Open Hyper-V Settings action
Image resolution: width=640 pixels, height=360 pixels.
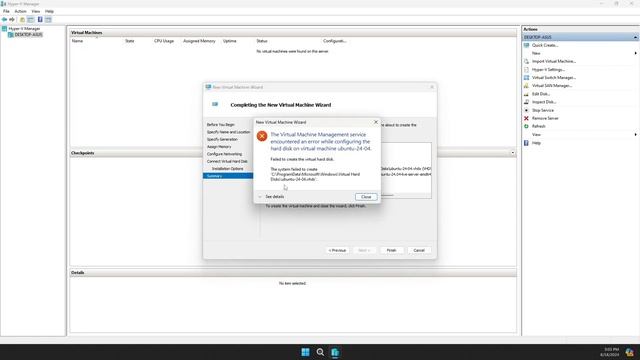click(548, 69)
